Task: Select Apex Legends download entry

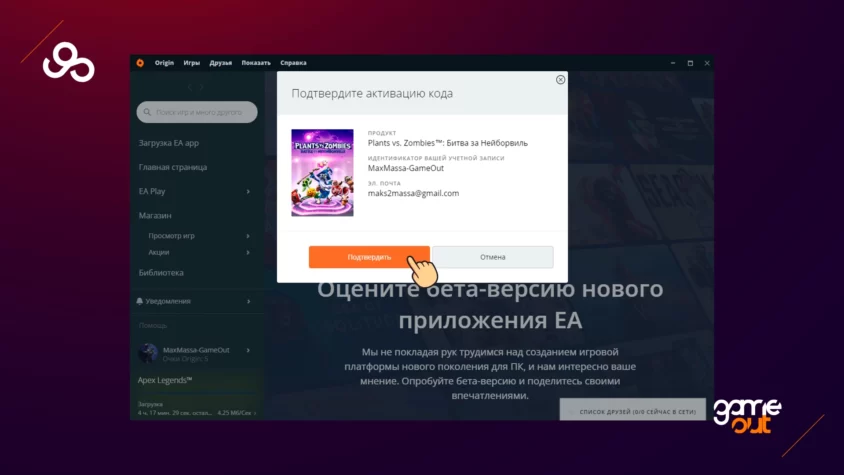Action: tap(165, 380)
